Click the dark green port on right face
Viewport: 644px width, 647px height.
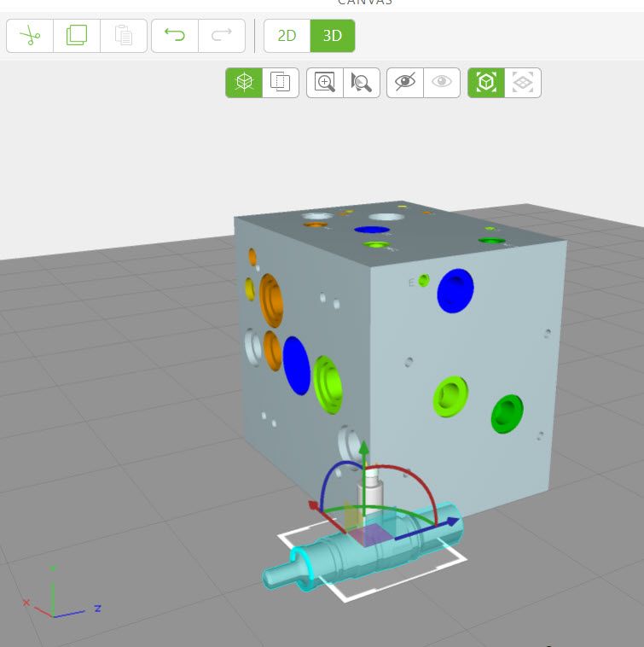[x=508, y=414]
